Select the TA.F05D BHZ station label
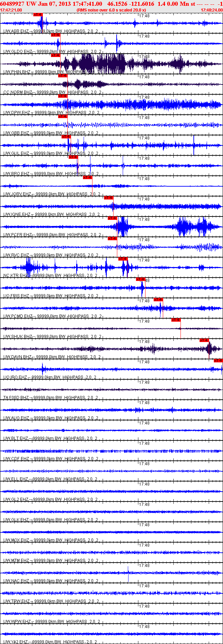The width and height of the screenshot is (223, 644). click(16, 398)
